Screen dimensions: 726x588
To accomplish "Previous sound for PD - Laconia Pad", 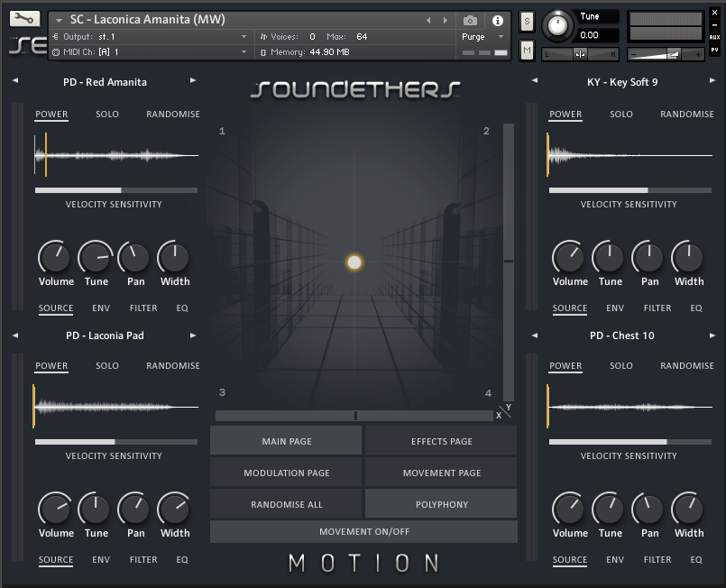I will click(x=15, y=335).
